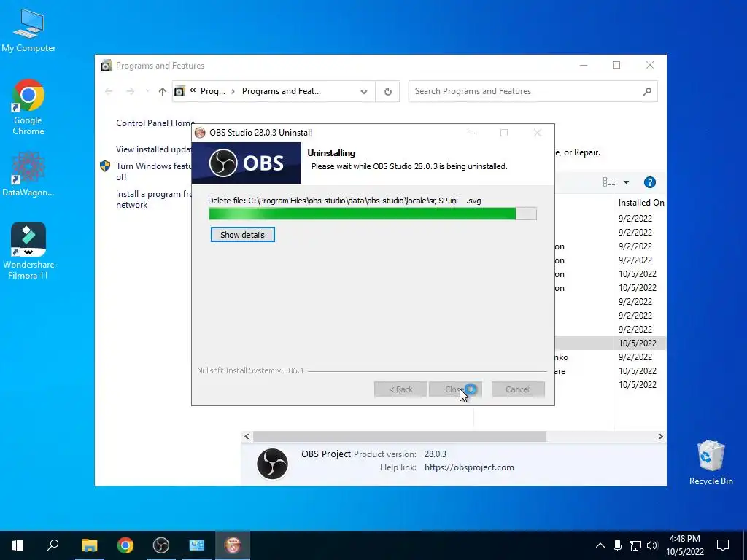747x560 pixels.
Task: Go back in Programs and Features window
Action: [x=109, y=91]
